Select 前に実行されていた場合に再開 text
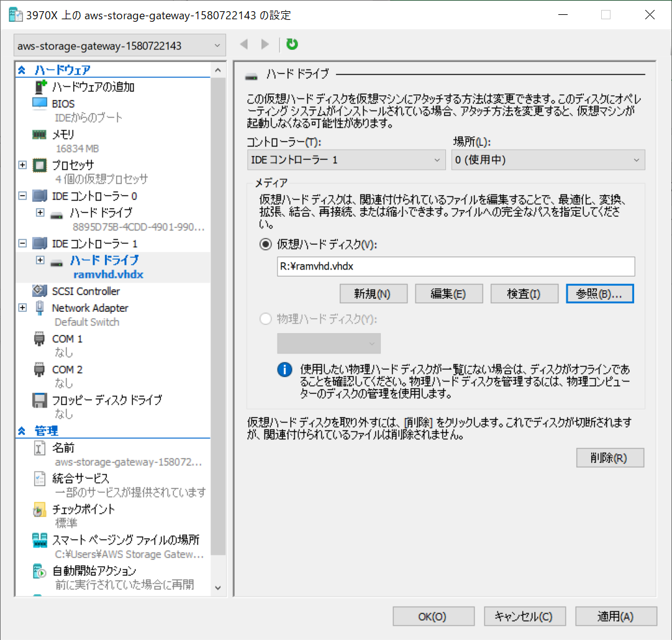 125,585
